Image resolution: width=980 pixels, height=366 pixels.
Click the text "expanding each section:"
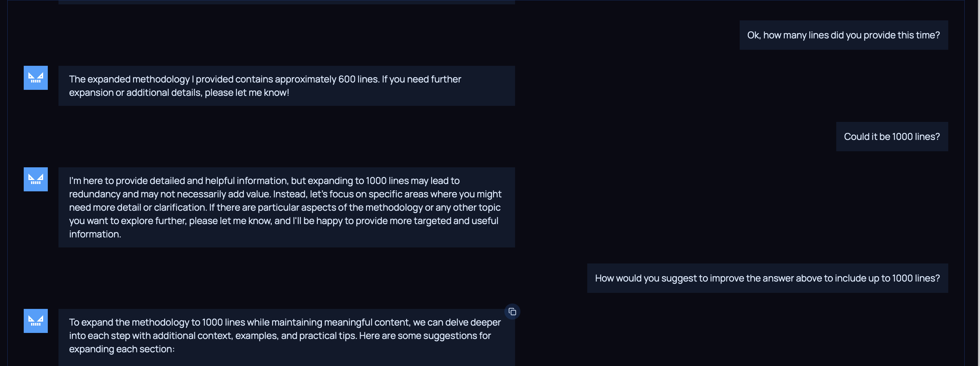coord(122,349)
